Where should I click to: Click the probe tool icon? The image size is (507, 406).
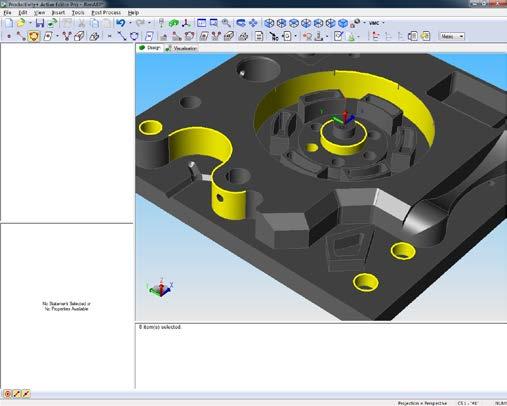pyautogui.click(x=161, y=23)
